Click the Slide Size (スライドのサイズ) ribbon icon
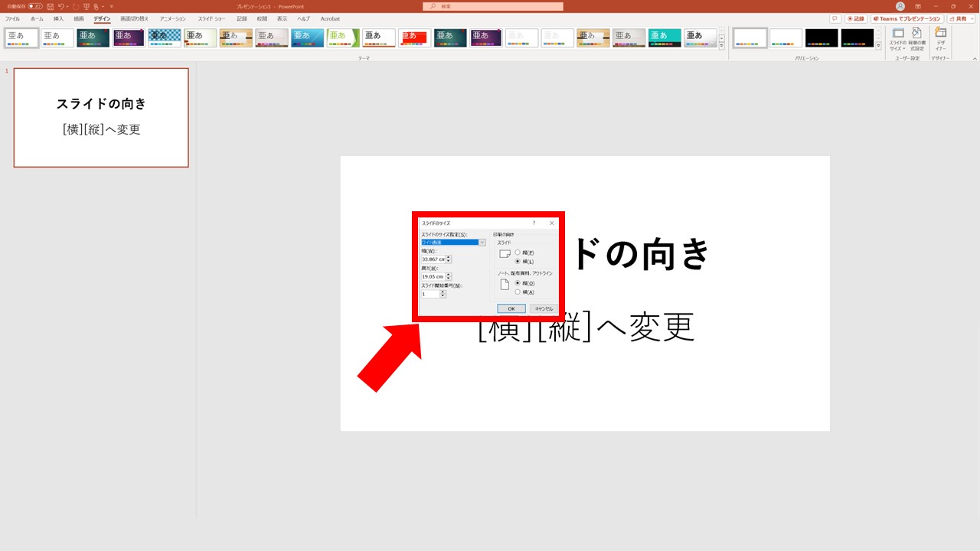 pyautogui.click(x=897, y=38)
